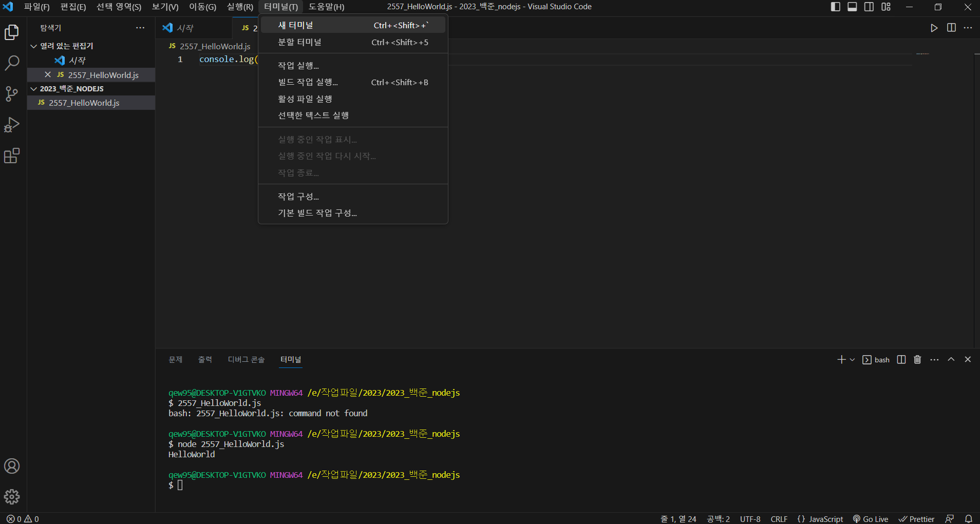Open notifications bell icon
980x524 pixels.
(968, 519)
